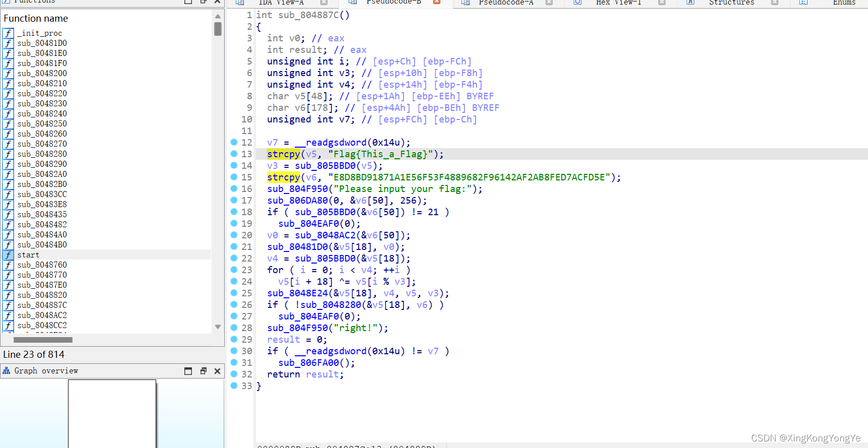
Task: Toggle breakpoint dot on line 18
Action: coord(234,212)
